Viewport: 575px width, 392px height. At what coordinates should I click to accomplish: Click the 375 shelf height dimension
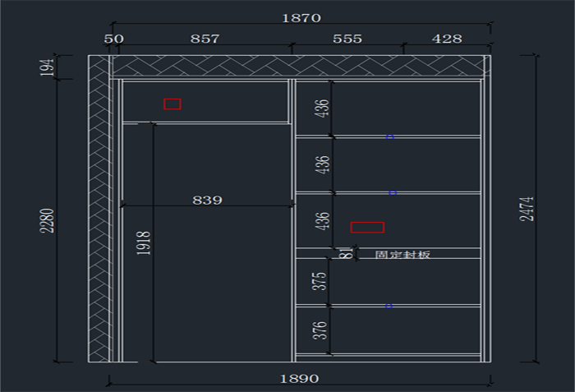[x=321, y=280]
